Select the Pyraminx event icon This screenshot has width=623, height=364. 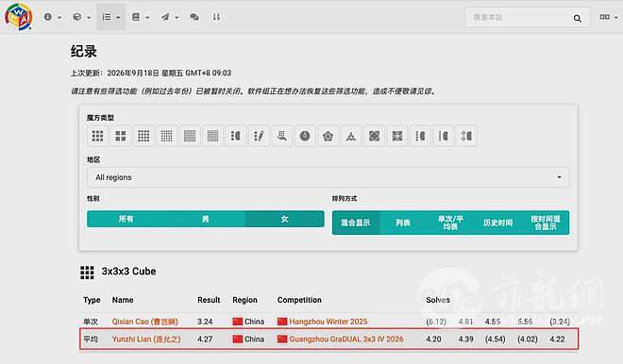click(x=351, y=136)
